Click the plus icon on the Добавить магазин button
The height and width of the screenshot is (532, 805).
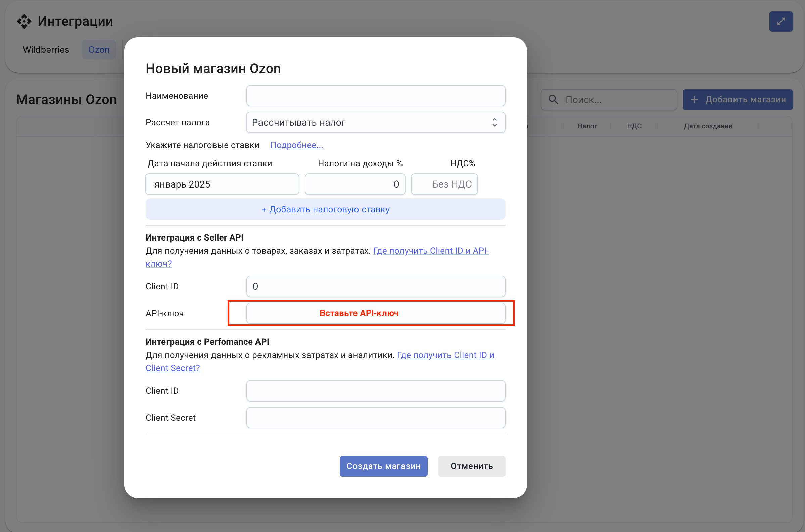pos(694,99)
